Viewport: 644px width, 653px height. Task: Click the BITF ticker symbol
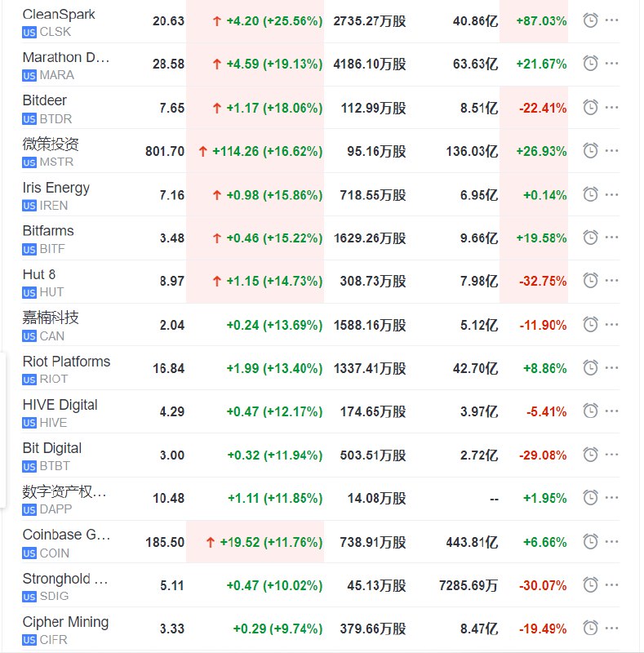[52, 249]
